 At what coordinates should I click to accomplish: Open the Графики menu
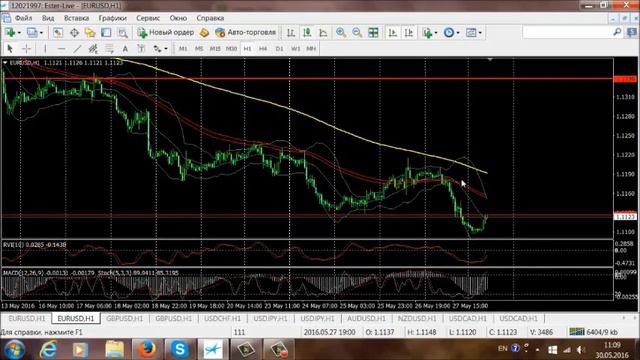112,18
